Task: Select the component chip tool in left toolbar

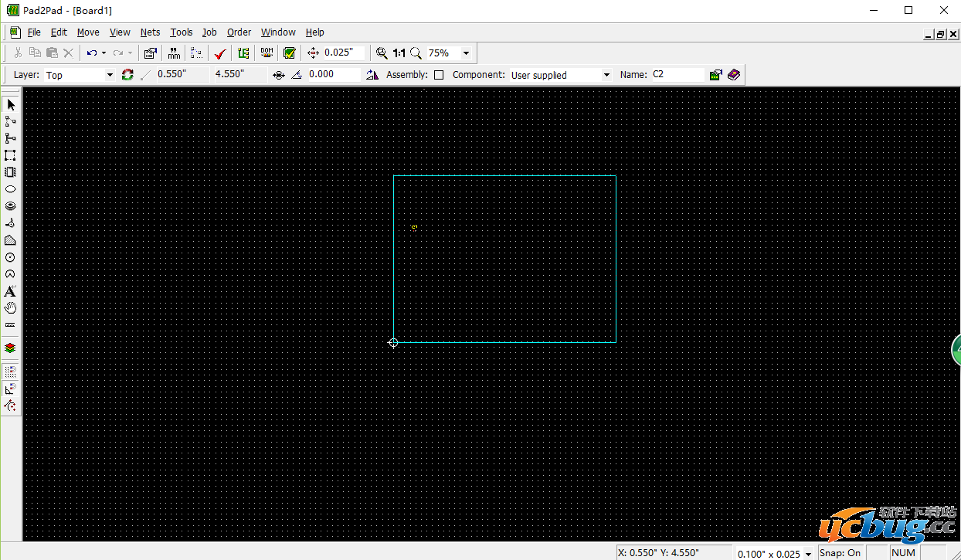Action: [x=11, y=172]
